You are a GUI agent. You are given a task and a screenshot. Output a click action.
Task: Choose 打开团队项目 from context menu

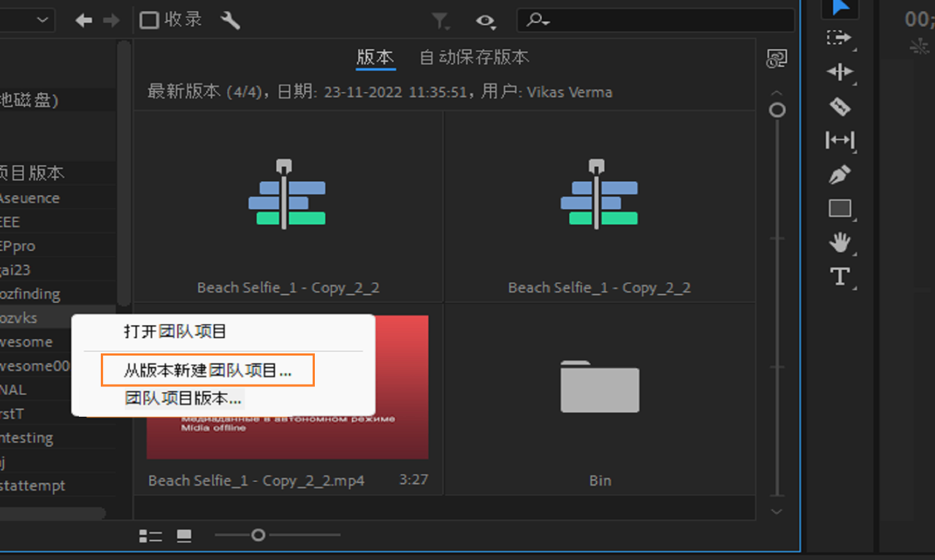click(175, 331)
